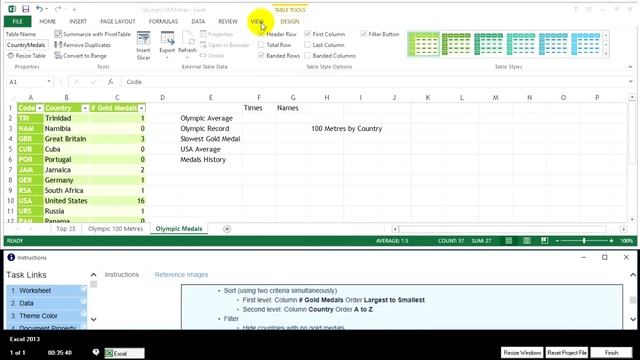
Task: Click the Instructions info icon
Action: pos(11,257)
